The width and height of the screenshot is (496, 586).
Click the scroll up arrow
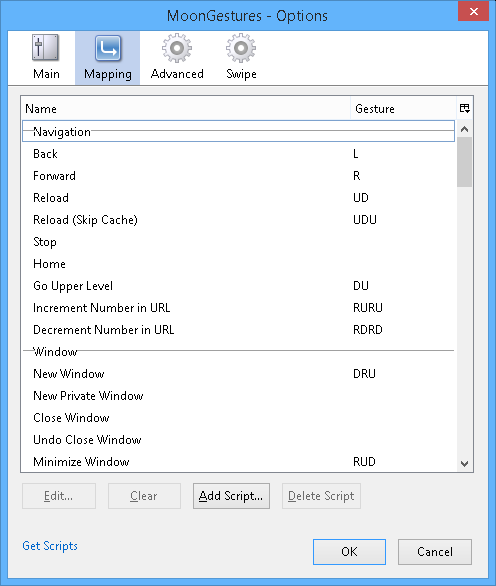click(x=465, y=129)
